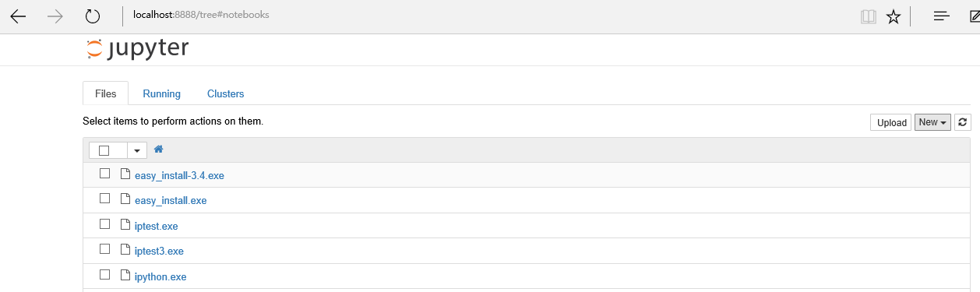This screenshot has width=980, height=292.
Task: Click the web note pencil icon
Action: click(974, 16)
